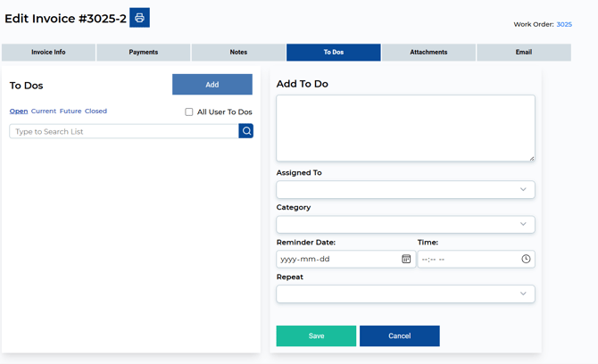Screen dimensions: 598x364
Task: Save the new to do
Action: pos(316,336)
